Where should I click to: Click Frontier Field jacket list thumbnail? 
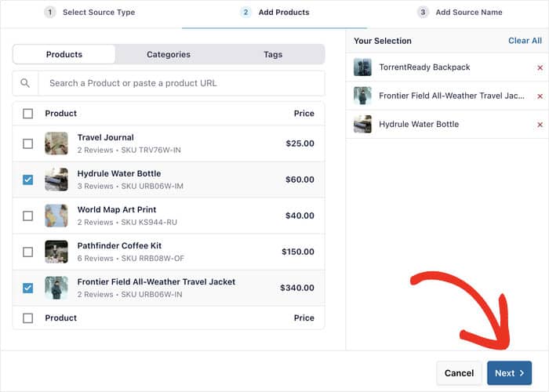coord(56,288)
